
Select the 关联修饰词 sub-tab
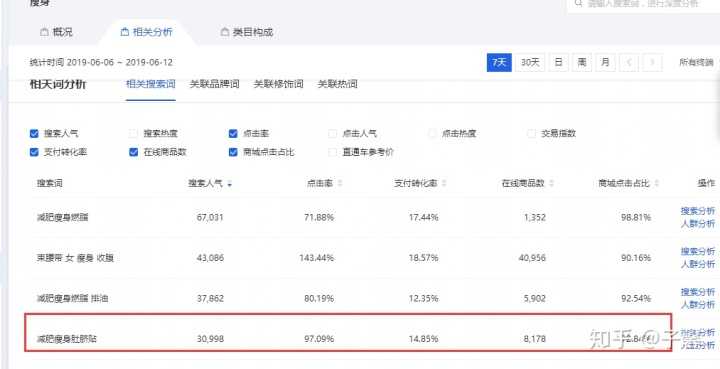279,84
